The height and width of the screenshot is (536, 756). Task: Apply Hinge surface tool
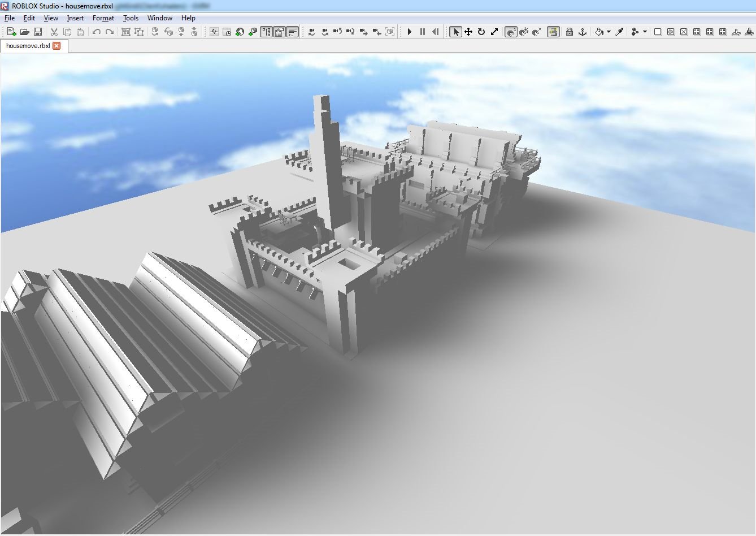coord(736,32)
